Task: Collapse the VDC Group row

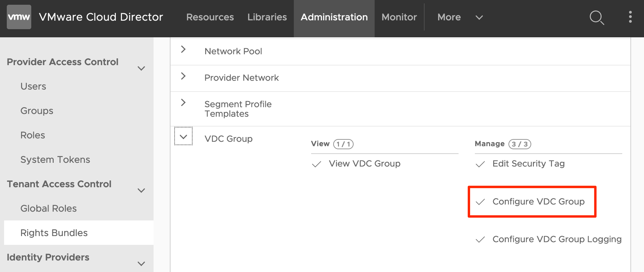Action: point(183,136)
